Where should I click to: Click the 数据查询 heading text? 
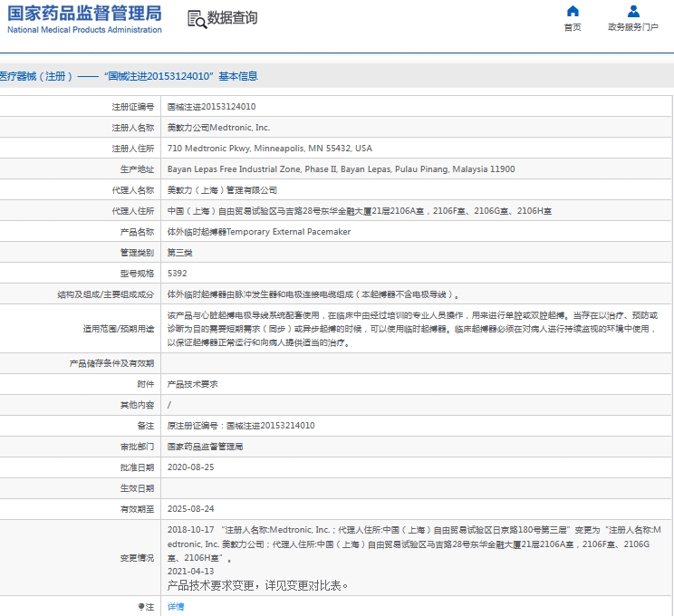tap(232, 17)
